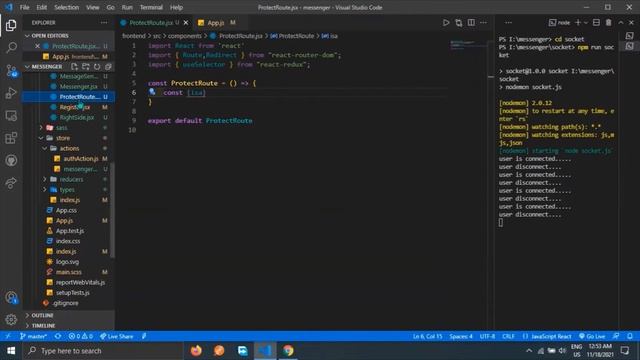
Task: Click the Explorer vertical scrollbar
Action: point(112,210)
